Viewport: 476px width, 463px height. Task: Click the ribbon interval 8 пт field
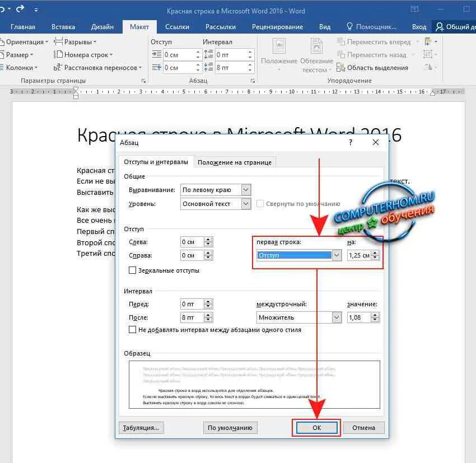[x=231, y=68]
